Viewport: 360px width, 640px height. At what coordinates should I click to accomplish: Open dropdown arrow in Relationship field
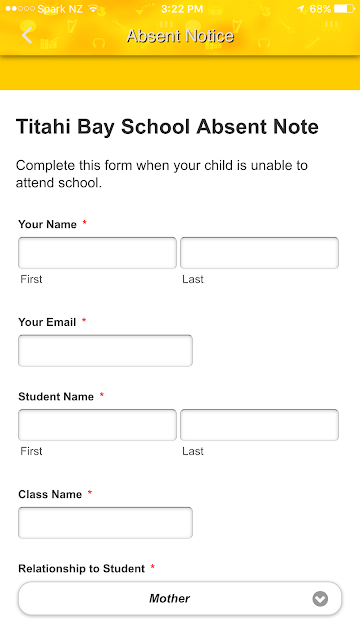click(x=320, y=599)
